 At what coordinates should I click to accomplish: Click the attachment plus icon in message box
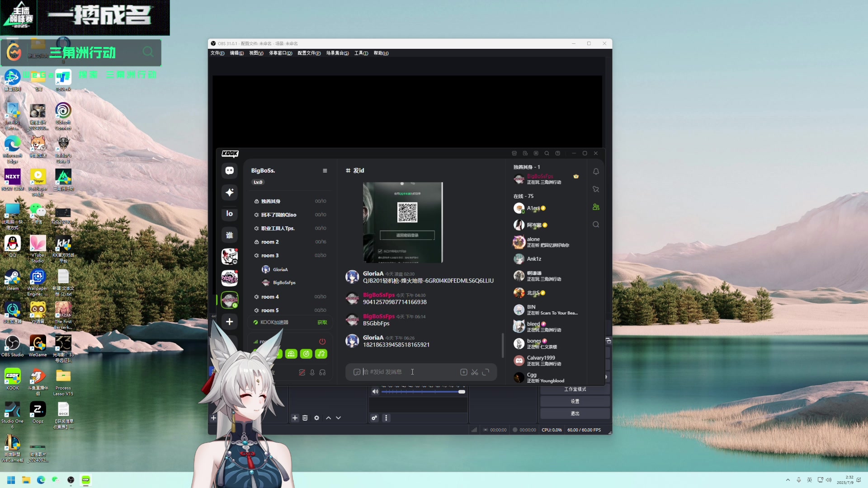click(x=463, y=372)
